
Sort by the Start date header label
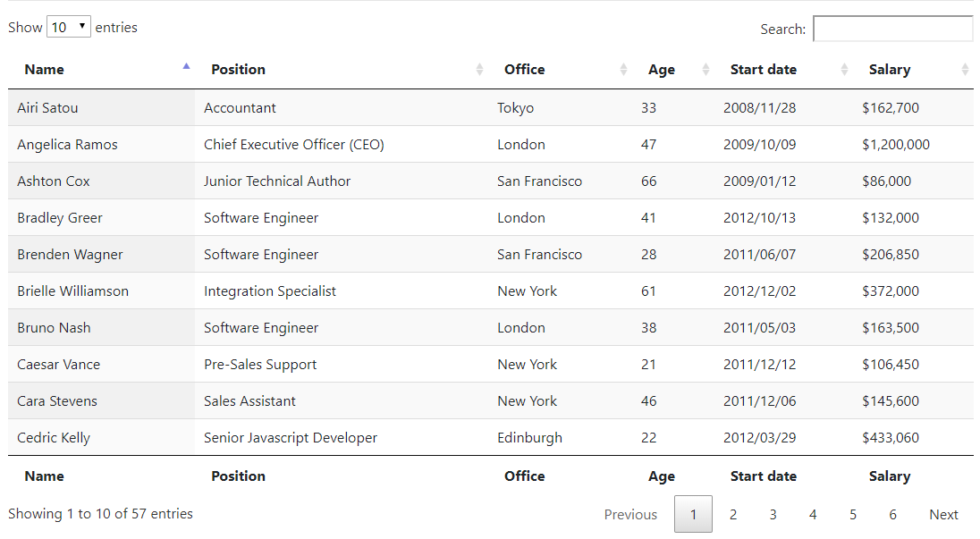[x=763, y=70]
